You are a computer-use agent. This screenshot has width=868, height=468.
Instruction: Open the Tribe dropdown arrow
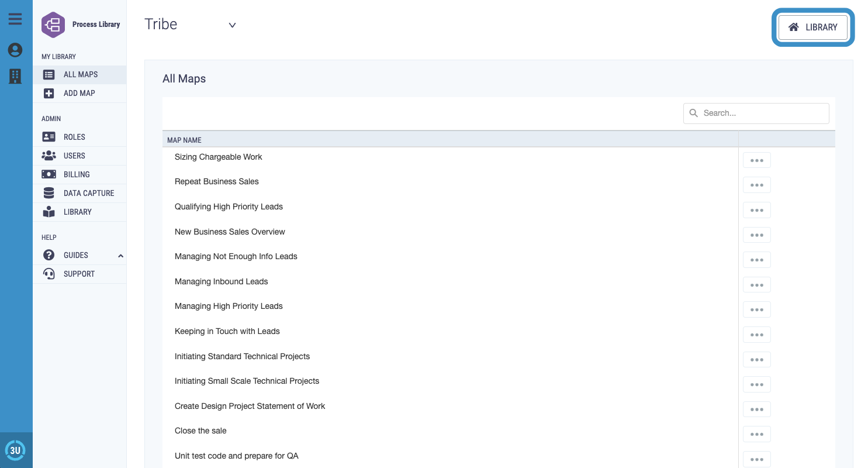coord(232,25)
